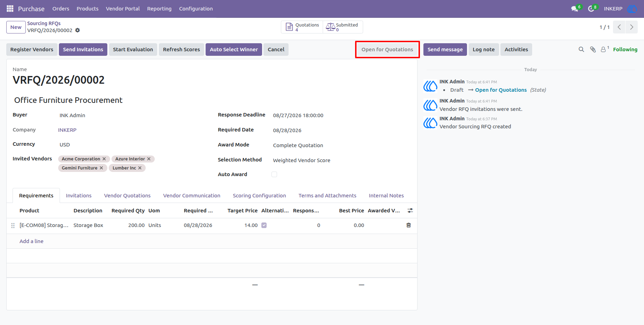
Task: Open the conversations chat bubble icon
Action: click(575, 9)
